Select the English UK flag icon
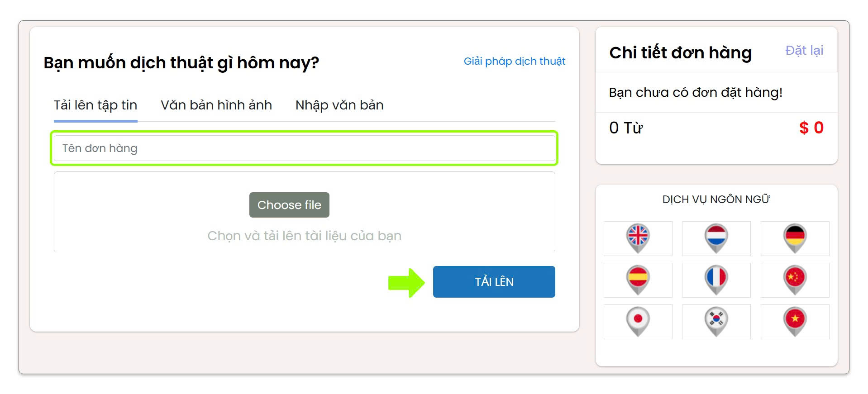The image size is (868, 394). 638,238
